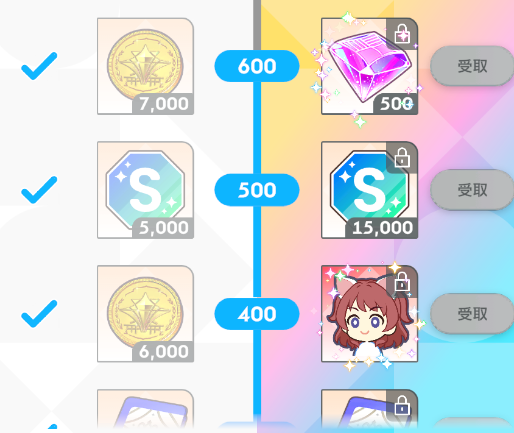
Task: Select the 500 level marker
Action: (257, 190)
